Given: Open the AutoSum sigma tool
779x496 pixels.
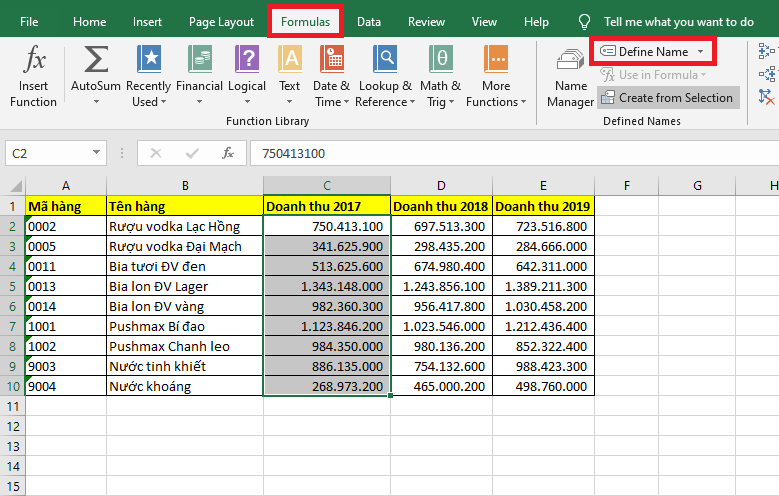Looking at the screenshot, I should tap(96, 61).
